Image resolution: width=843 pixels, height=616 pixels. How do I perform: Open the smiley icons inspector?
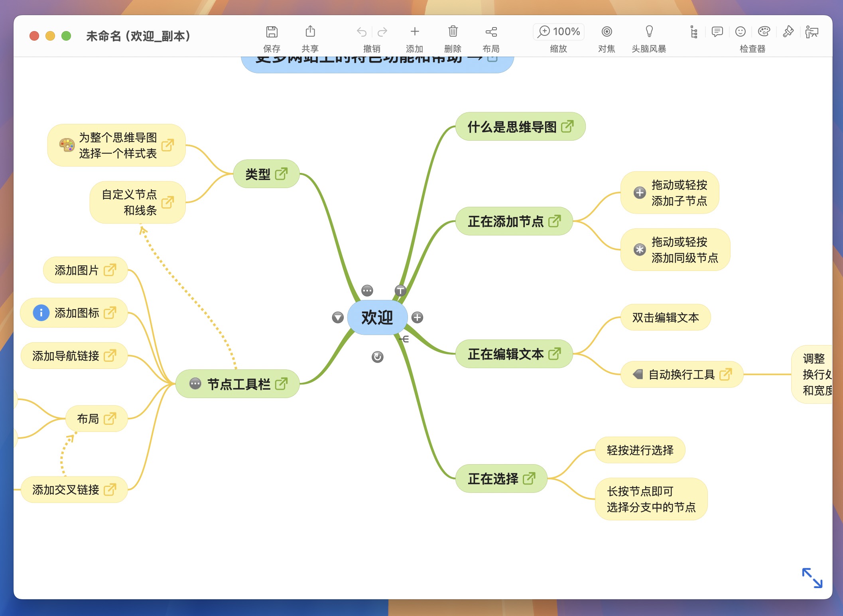740,31
